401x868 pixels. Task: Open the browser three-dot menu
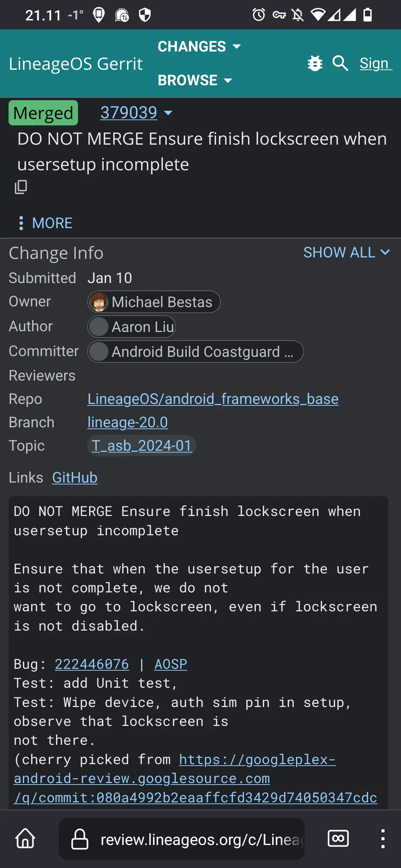383,839
